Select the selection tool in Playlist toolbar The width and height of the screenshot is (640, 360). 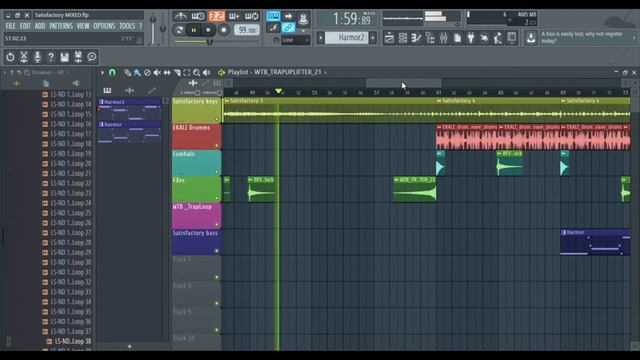(x=187, y=72)
